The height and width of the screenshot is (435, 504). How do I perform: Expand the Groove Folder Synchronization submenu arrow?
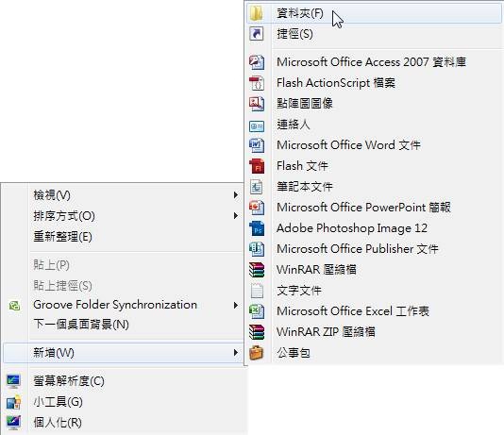[x=236, y=305]
